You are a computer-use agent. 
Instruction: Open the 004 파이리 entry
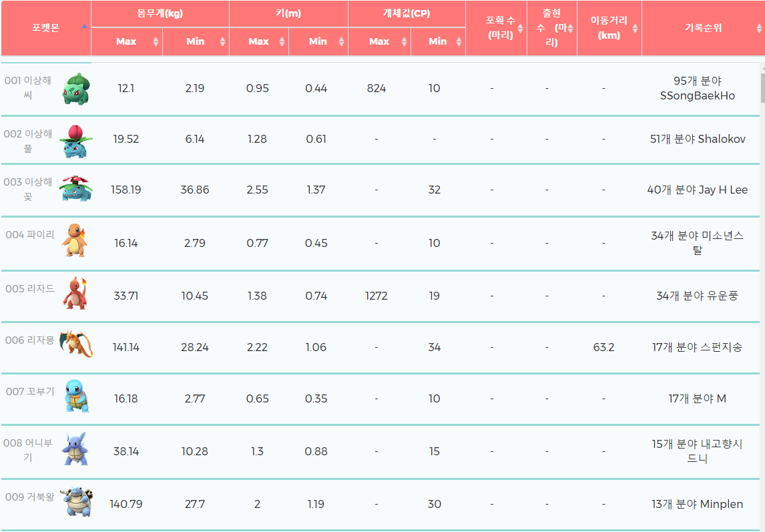point(30,235)
